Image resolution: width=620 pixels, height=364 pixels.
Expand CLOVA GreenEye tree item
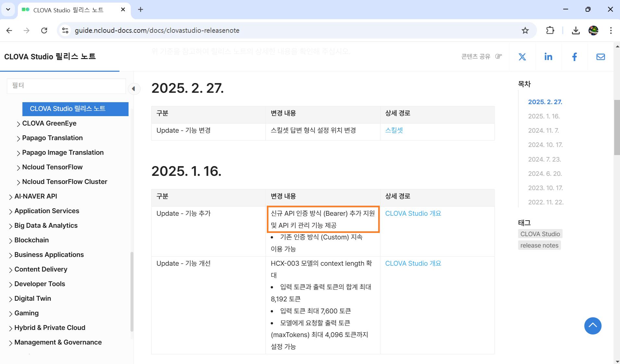pos(18,124)
